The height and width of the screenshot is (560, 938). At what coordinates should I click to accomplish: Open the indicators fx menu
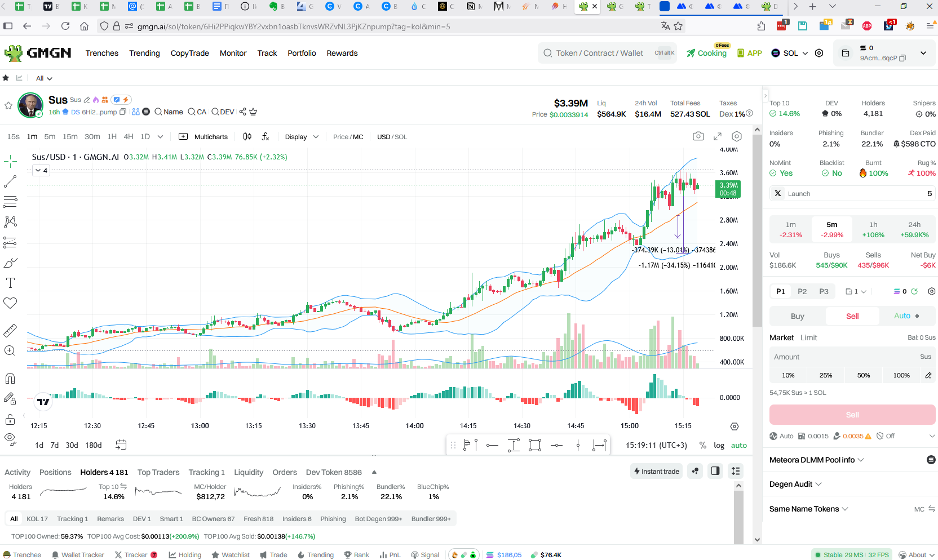coord(266,136)
